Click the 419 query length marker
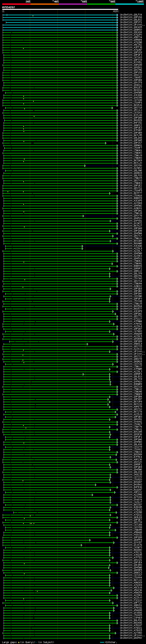146x644 pixels. tap(115, 11)
